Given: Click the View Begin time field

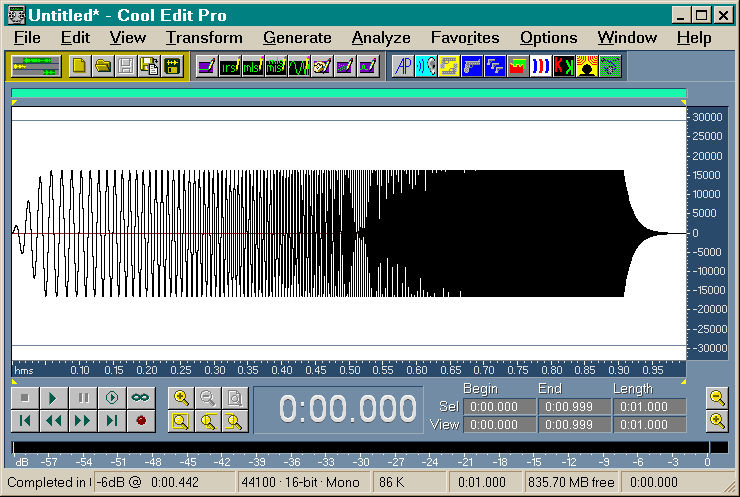Looking at the screenshot, I should point(499,424).
